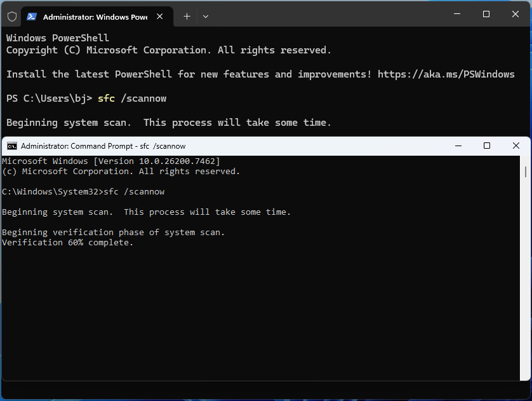Minimize the Windows Terminal window
The width and height of the screenshot is (532, 401).
pyautogui.click(x=457, y=13)
